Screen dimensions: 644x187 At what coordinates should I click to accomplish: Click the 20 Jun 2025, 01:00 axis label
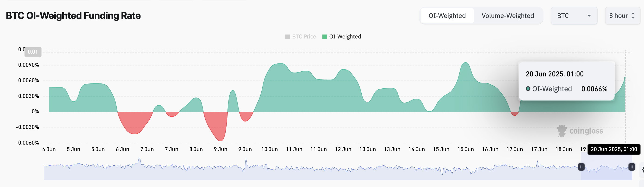coord(614,149)
